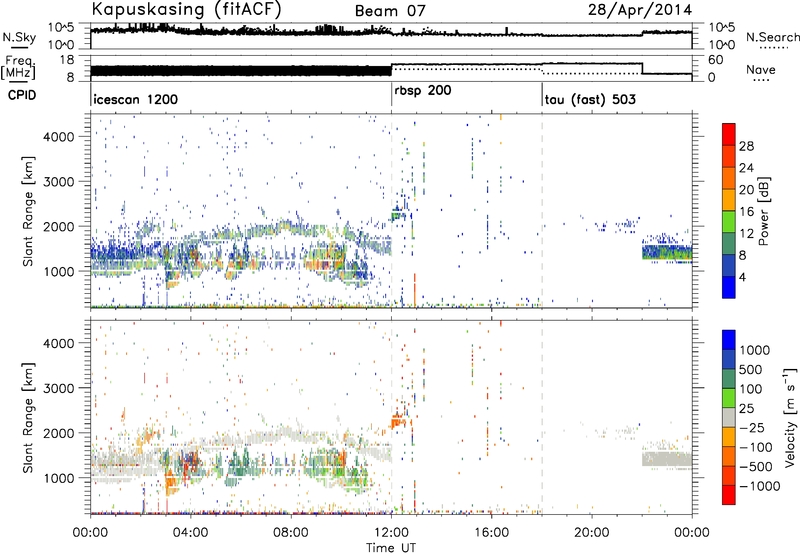Click the '-1000' tick on the Velocity colorbar
This screenshot has height=554, width=800.
pos(759,486)
